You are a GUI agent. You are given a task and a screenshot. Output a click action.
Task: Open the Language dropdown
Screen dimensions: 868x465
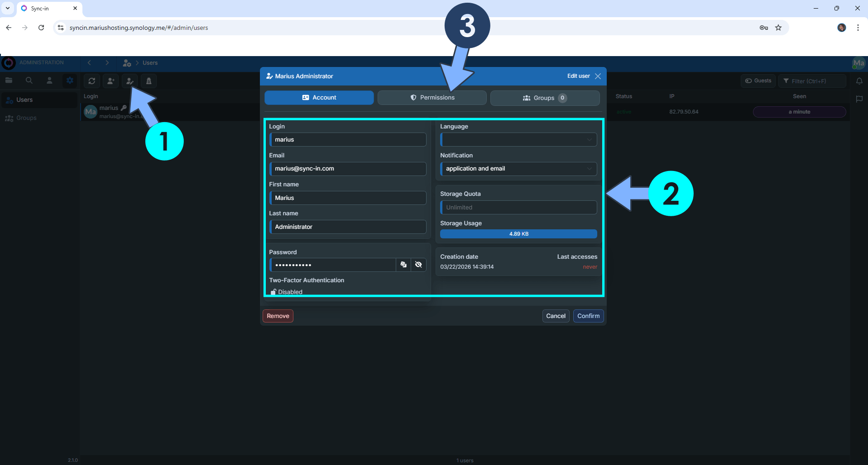tap(518, 139)
